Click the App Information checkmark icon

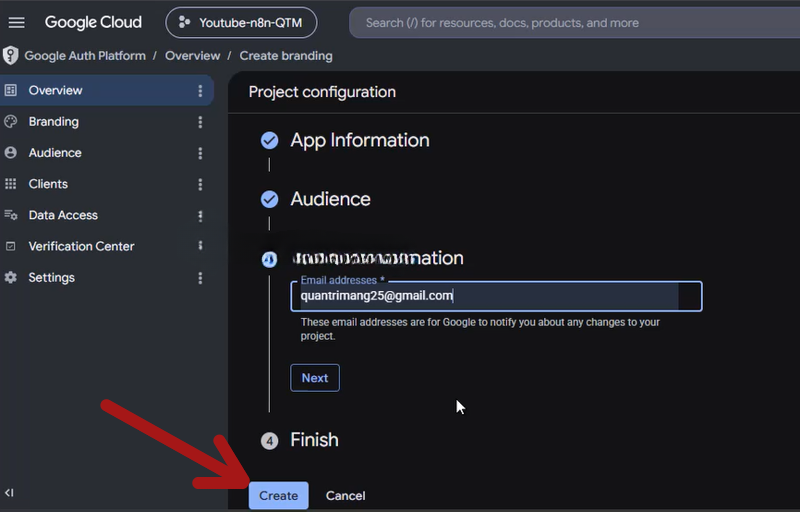269,140
